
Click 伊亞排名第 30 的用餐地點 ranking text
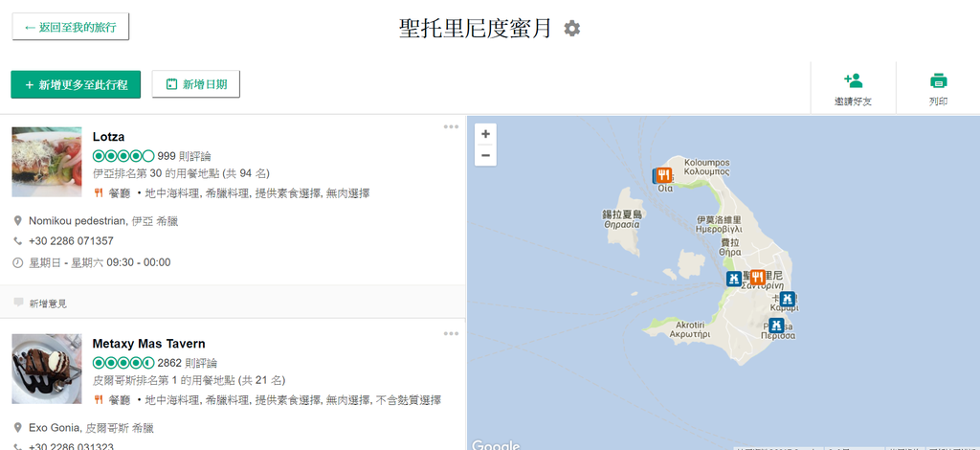tap(181, 173)
